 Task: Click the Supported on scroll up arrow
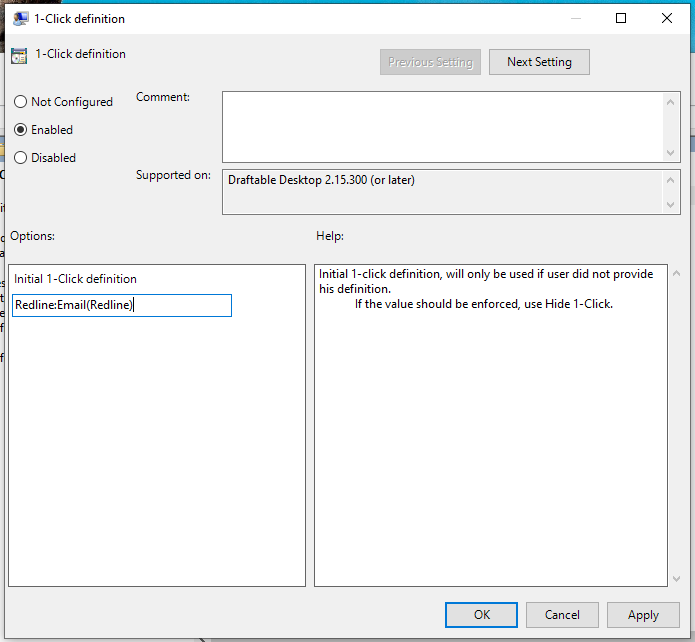[x=671, y=180]
